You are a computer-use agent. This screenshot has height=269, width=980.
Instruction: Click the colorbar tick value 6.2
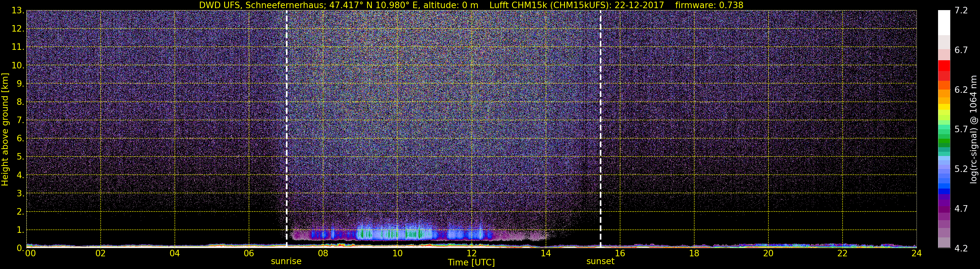[961, 90]
